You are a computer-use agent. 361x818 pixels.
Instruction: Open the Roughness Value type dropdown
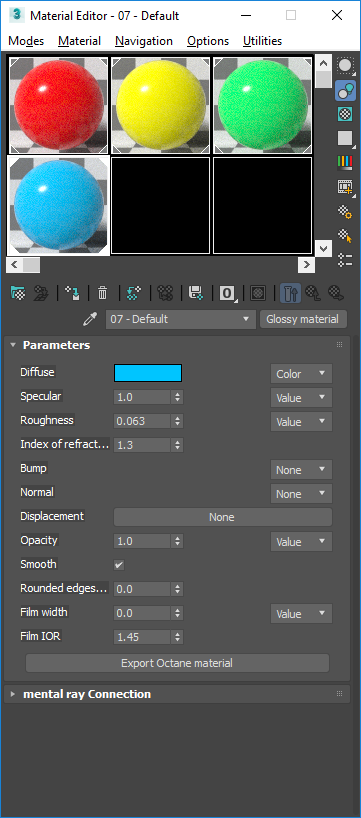[301, 422]
